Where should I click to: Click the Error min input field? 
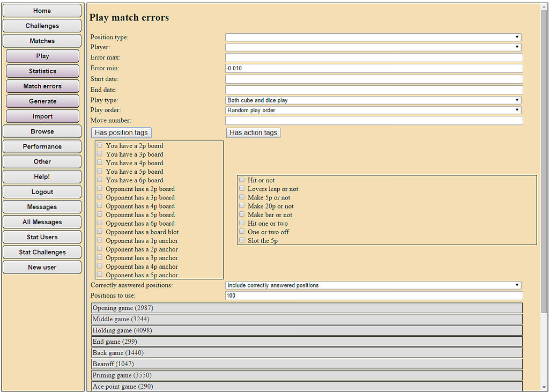[x=374, y=68]
